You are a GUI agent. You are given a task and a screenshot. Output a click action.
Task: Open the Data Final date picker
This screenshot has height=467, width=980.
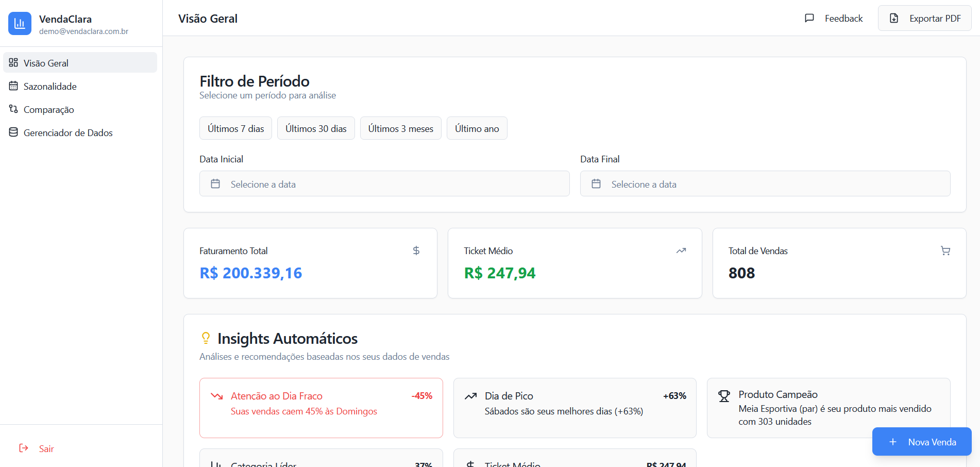[x=765, y=184]
